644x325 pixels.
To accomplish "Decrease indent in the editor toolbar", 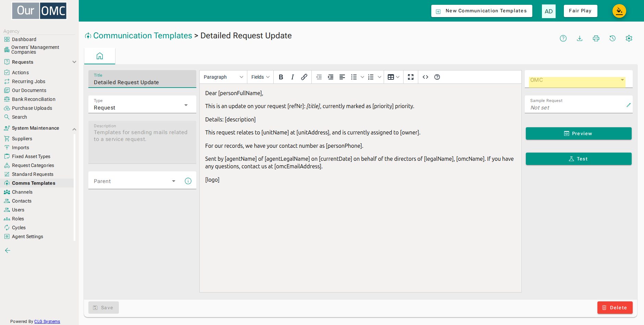I will [x=319, y=77].
